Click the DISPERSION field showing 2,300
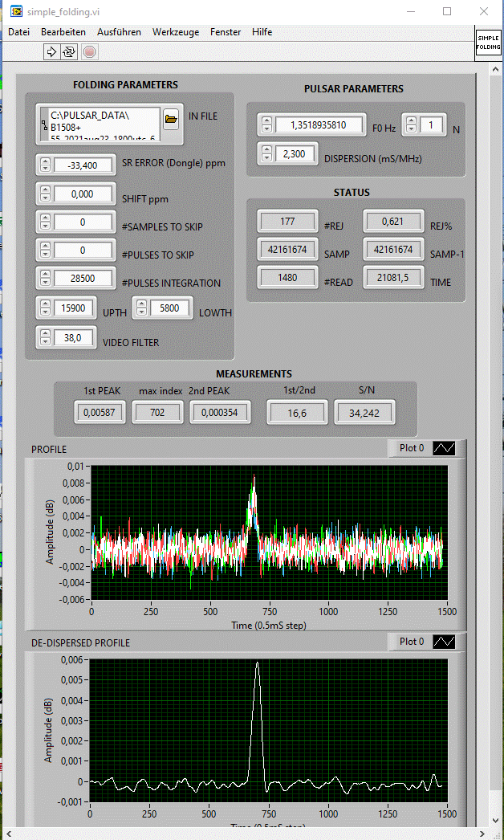 [295, 154]
